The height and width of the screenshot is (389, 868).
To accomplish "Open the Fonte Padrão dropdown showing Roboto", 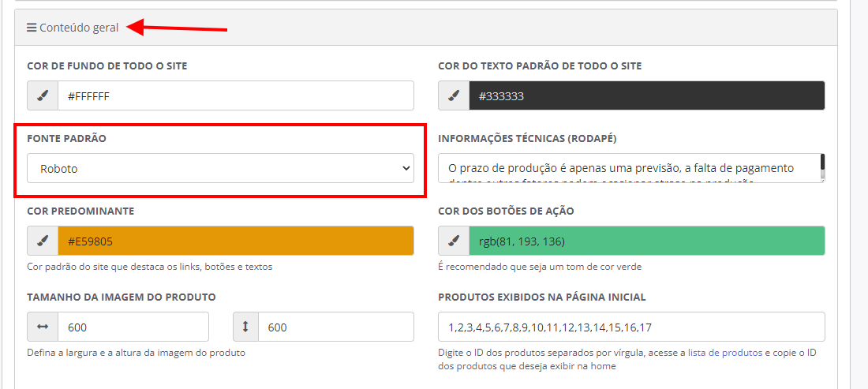I will tap(220, 168).
